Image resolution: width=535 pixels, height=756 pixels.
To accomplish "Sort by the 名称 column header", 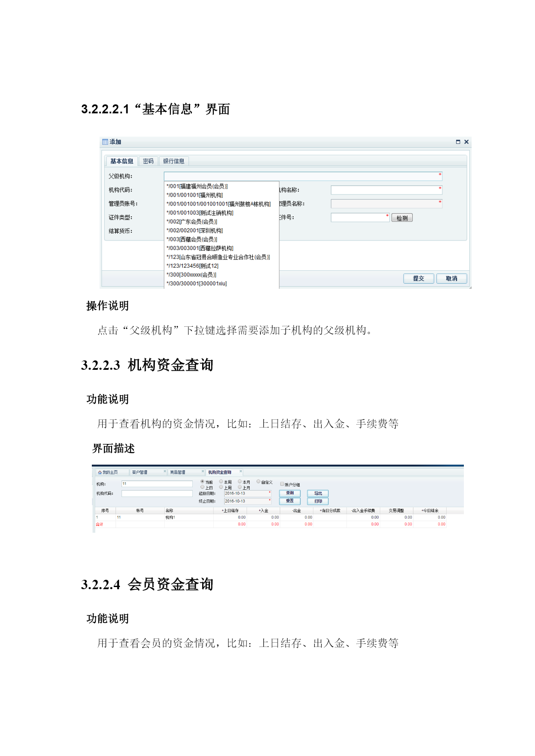I will point(189,511).
